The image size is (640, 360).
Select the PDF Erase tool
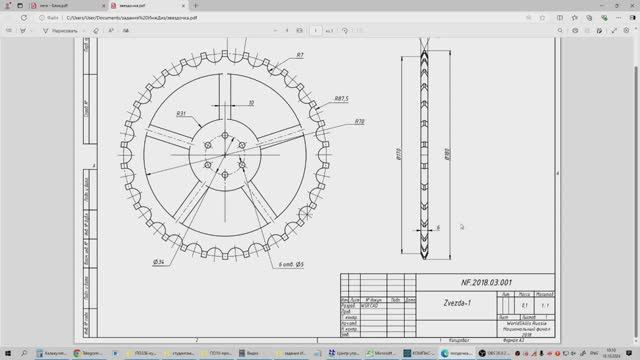pyautogui.click(x=96, y=31)
